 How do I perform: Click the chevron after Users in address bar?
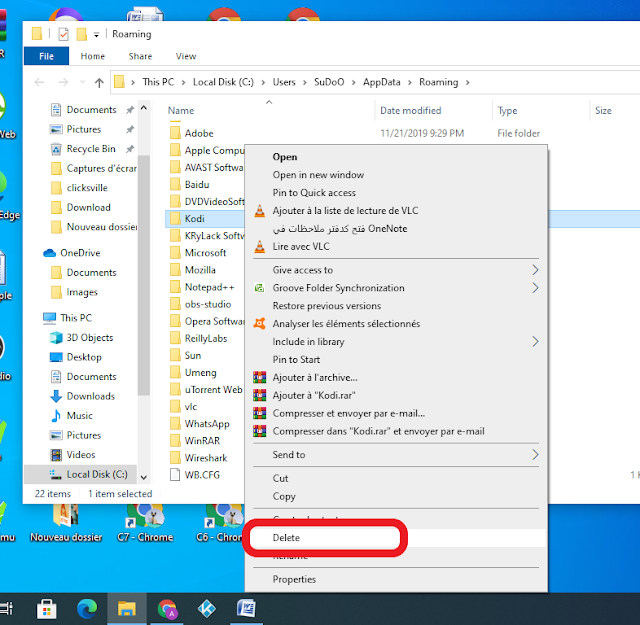click(304, 82)
